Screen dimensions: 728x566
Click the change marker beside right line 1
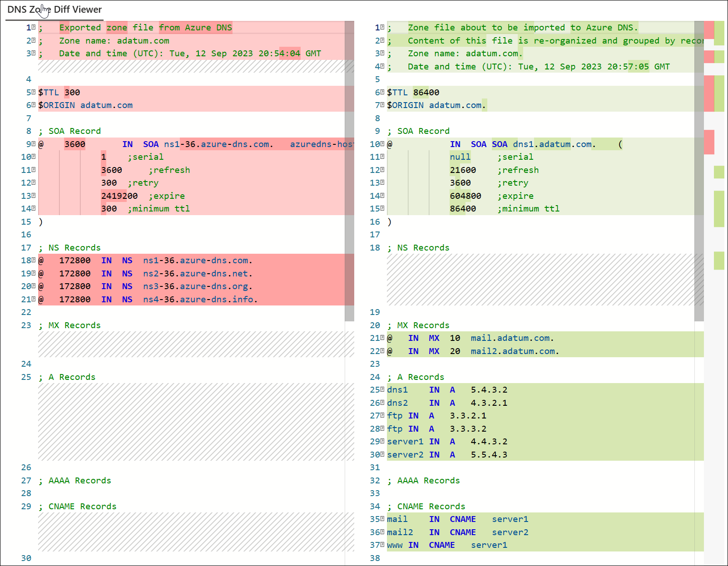click(382, 28)
